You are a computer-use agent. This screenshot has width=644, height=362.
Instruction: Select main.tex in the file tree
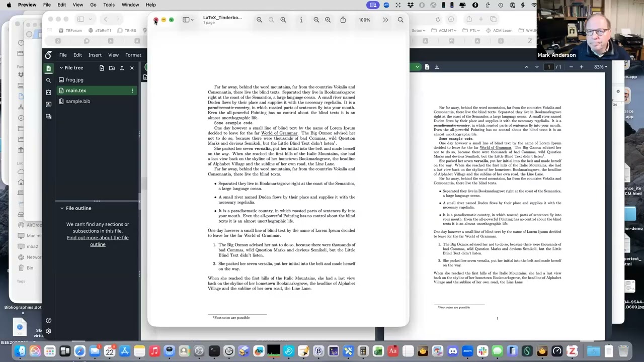point(96,90)
